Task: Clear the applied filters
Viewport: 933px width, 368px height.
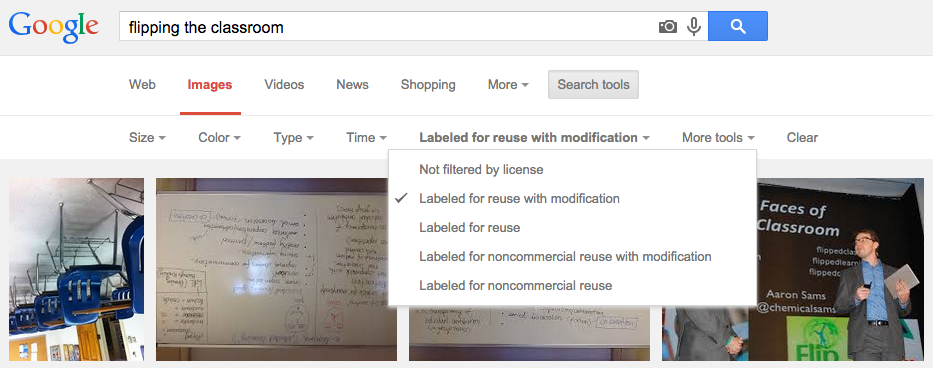Action: 802,138
